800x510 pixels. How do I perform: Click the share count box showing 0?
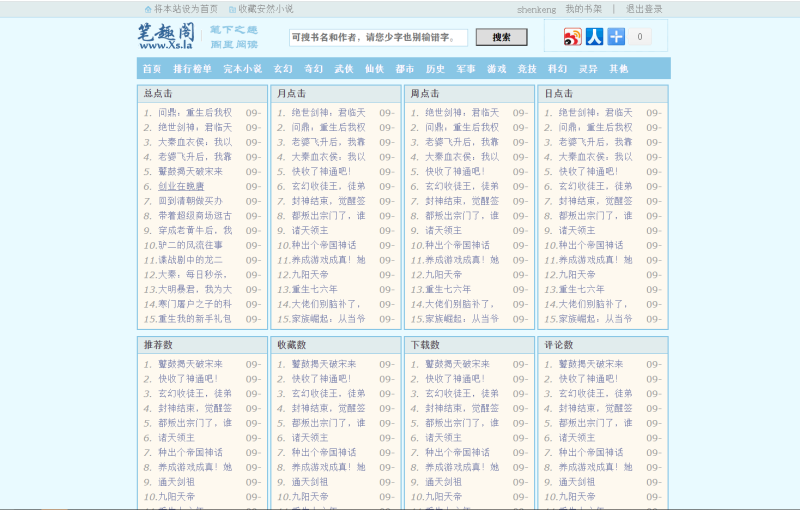640,37
